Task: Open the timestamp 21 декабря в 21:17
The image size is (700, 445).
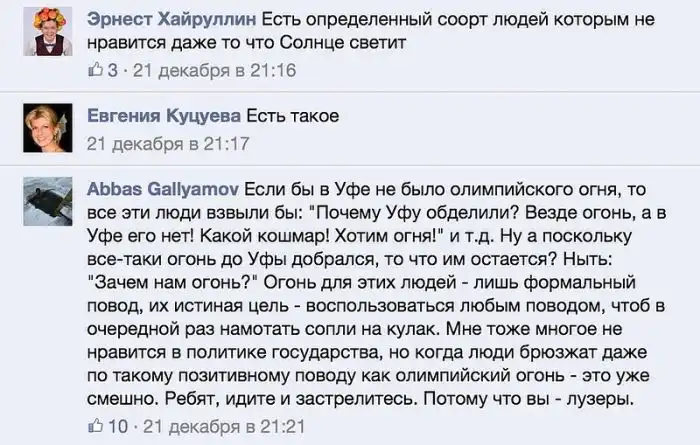Action: pos(167,143)
